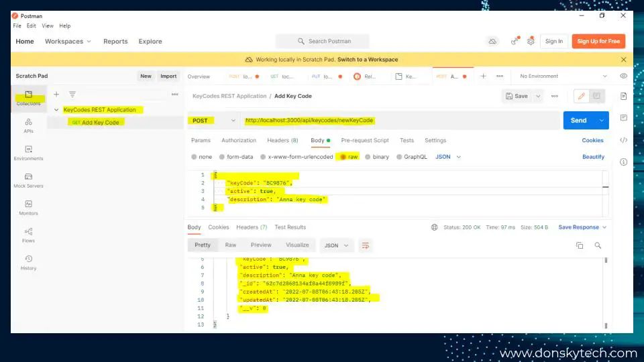Screen dimensions: 644x362
Task: Open the No Environment selector
Action: (x=563, y=76)
